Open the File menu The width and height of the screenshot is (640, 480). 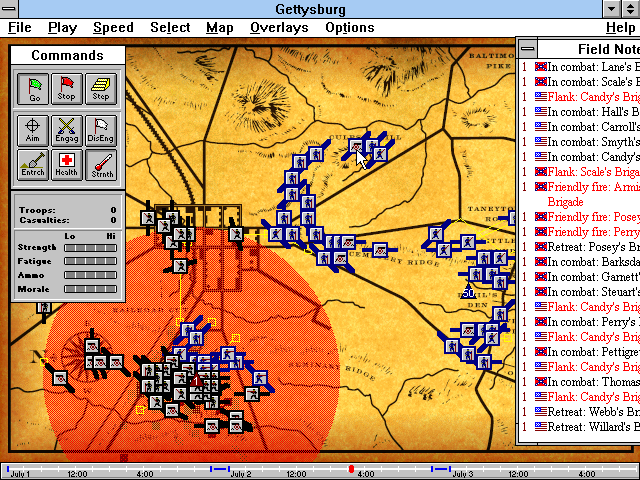[20, 28]
